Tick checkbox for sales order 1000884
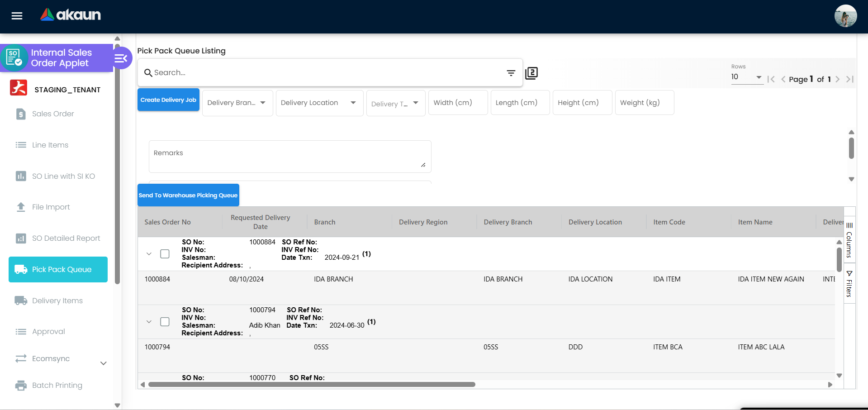 [x=165, y=254]
